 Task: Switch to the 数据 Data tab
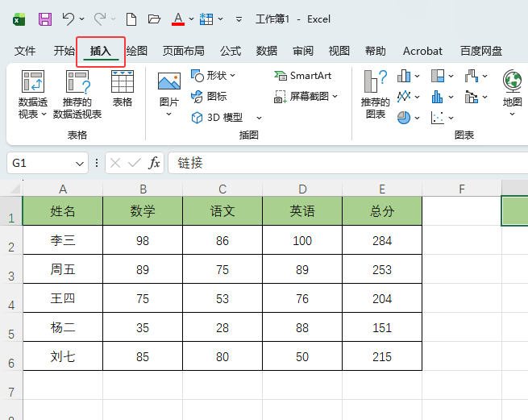(266, 51)
